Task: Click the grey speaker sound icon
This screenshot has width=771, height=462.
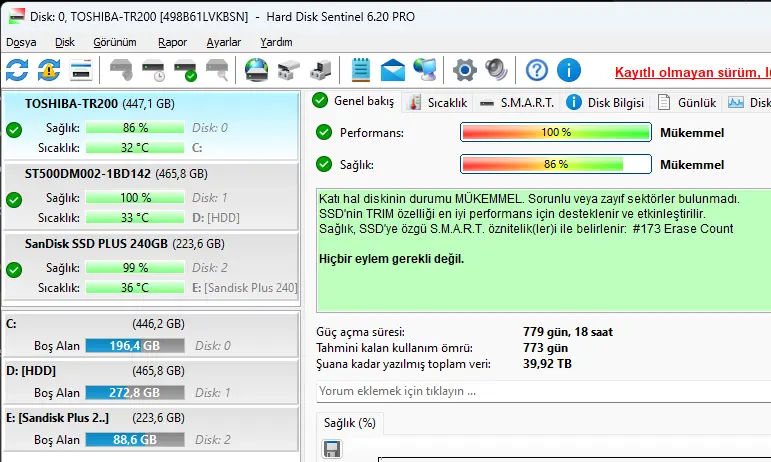Action: pos(496,70)
